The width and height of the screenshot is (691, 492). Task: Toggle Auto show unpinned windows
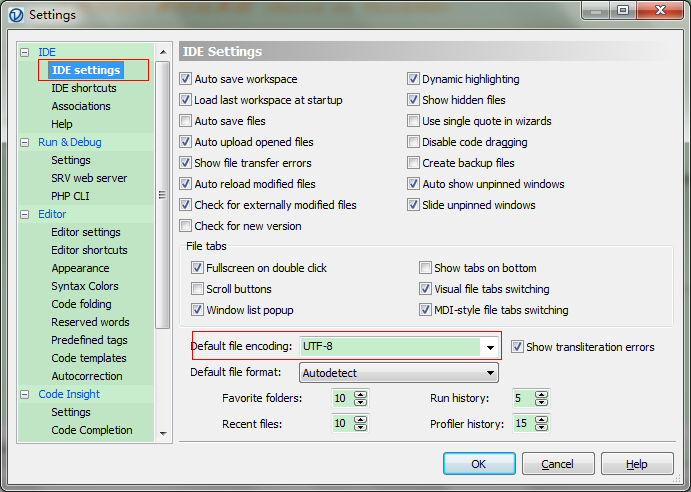[x=413, y=184]
